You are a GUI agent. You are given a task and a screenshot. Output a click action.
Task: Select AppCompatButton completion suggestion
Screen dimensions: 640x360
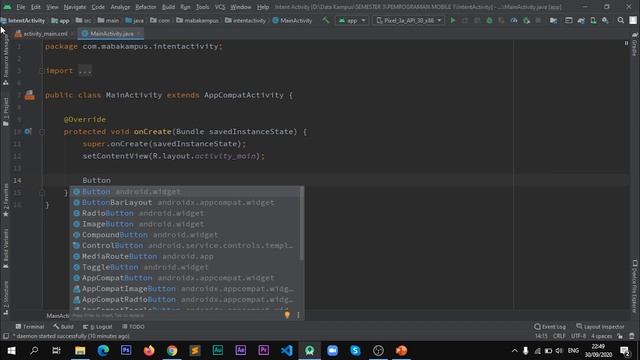186,278
